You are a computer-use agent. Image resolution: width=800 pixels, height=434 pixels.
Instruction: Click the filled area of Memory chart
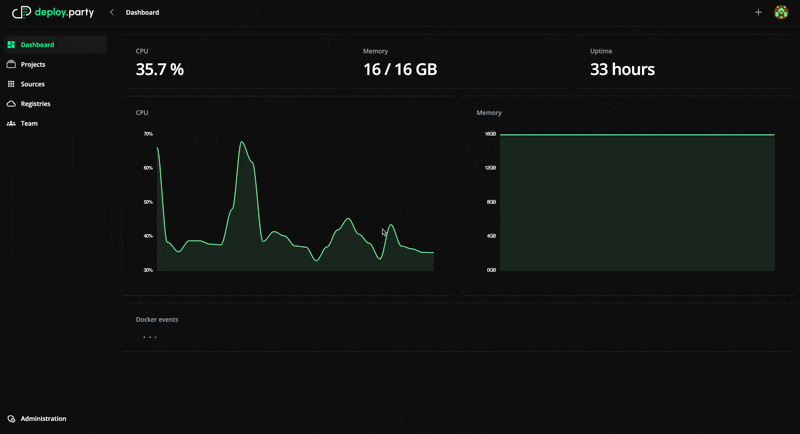[x=637, y=203]
